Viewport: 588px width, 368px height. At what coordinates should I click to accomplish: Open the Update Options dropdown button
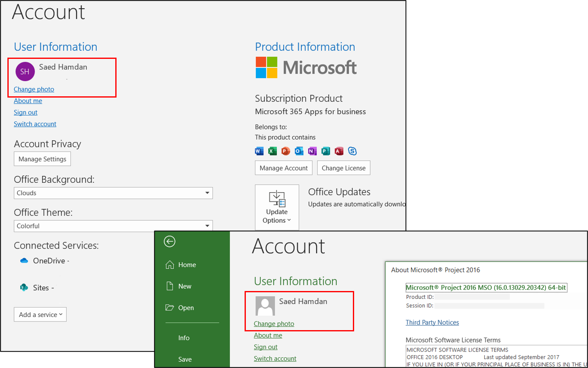[x=277, y=207]
